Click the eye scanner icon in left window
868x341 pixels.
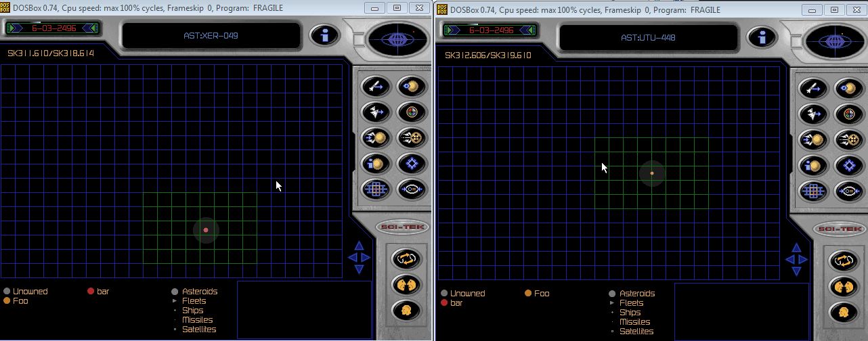410,189
